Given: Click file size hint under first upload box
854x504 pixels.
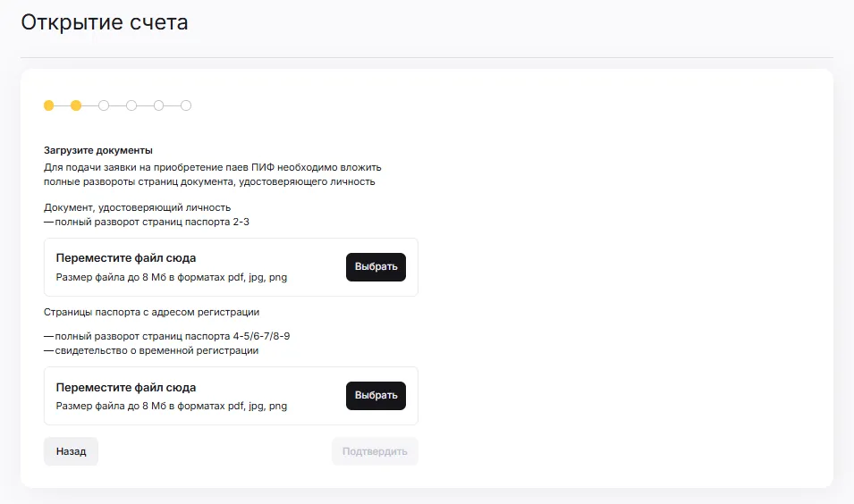Looking at the screenshot, I should pos(172,277).
